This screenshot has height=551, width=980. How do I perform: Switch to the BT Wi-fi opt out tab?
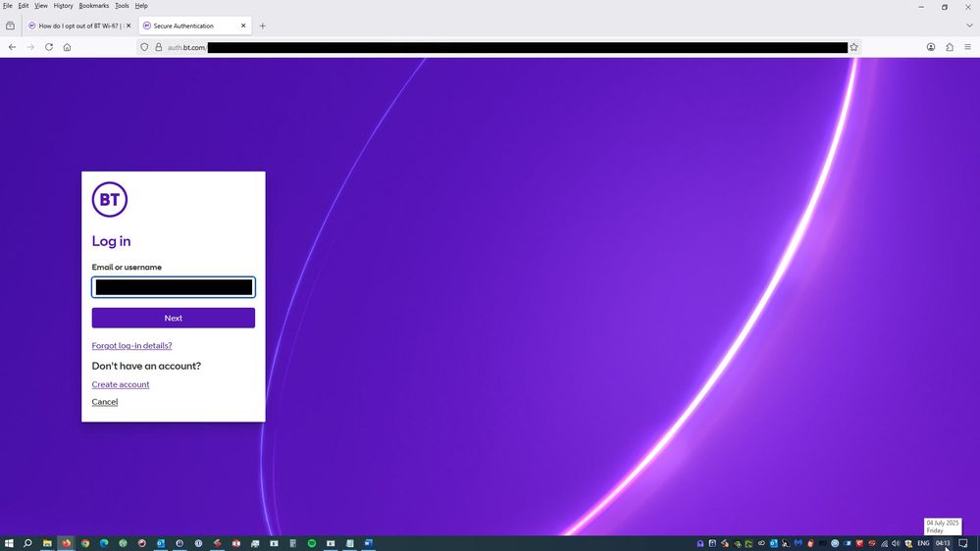click(x=77, y=25)
